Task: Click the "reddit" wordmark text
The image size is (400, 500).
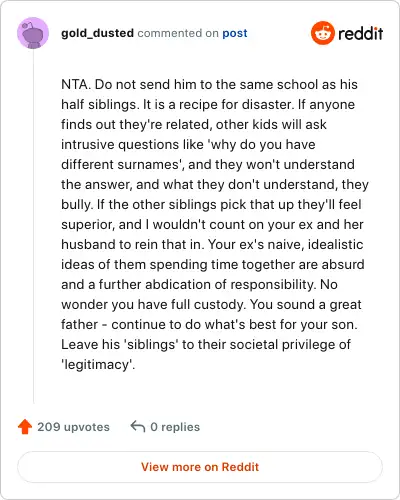Action: click(x=360, y=33)
